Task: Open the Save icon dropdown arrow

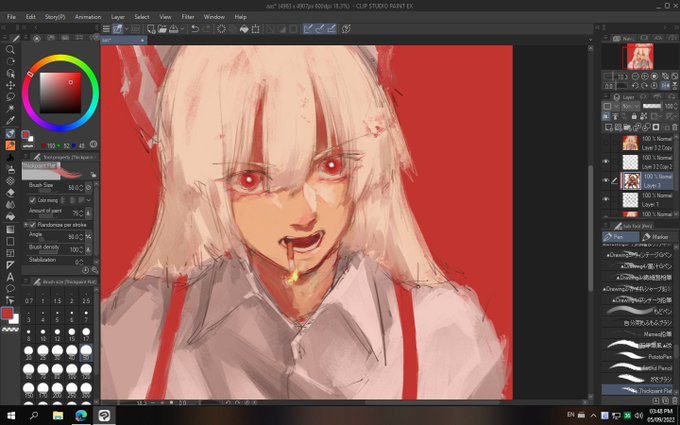Action: [x=182, y=29]
